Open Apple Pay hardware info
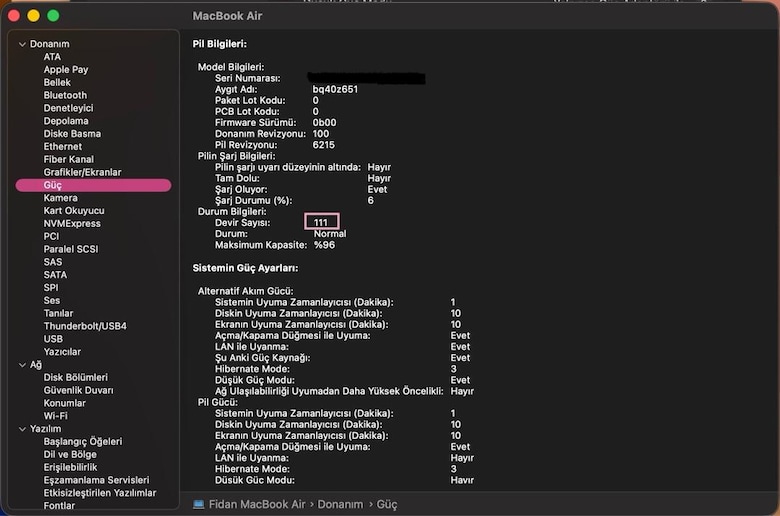The height and width of the screenshot is (516, 780). coord(66,70)
